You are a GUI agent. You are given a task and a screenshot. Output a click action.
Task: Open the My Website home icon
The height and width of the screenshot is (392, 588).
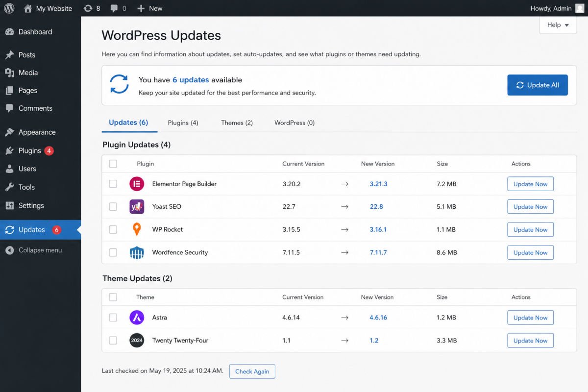(28, 8)
